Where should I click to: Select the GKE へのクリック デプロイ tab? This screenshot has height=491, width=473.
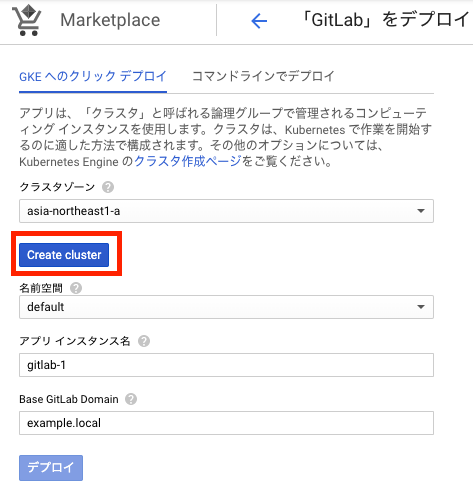[x=93, y=77]
